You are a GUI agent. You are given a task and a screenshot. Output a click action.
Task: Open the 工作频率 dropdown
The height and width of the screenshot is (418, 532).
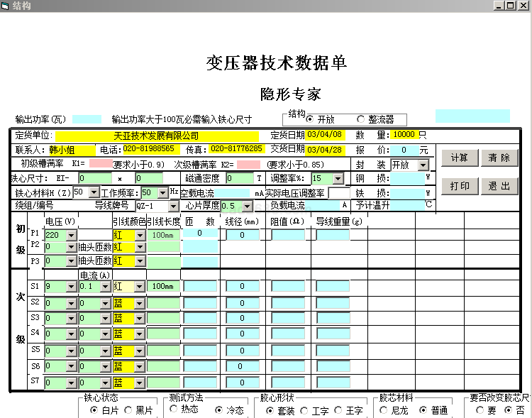coord(163,192)
